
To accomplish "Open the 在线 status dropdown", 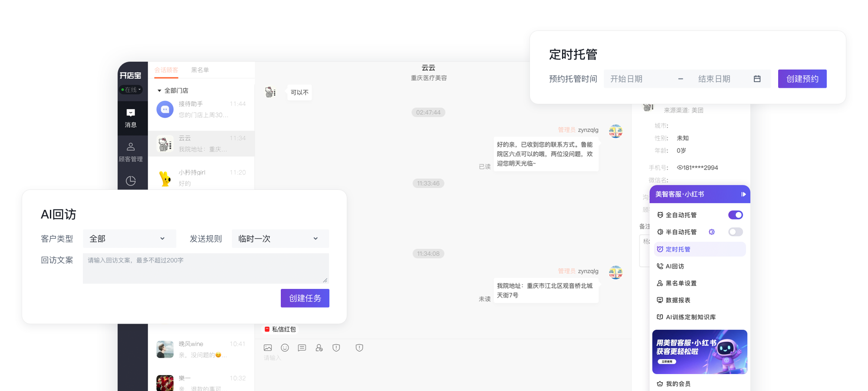I will [131, 89].
